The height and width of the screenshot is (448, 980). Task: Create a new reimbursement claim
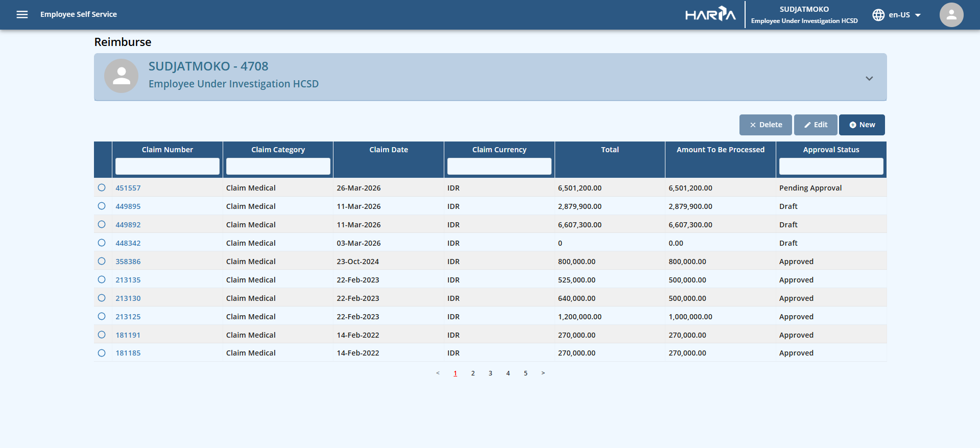pos(862,125)
